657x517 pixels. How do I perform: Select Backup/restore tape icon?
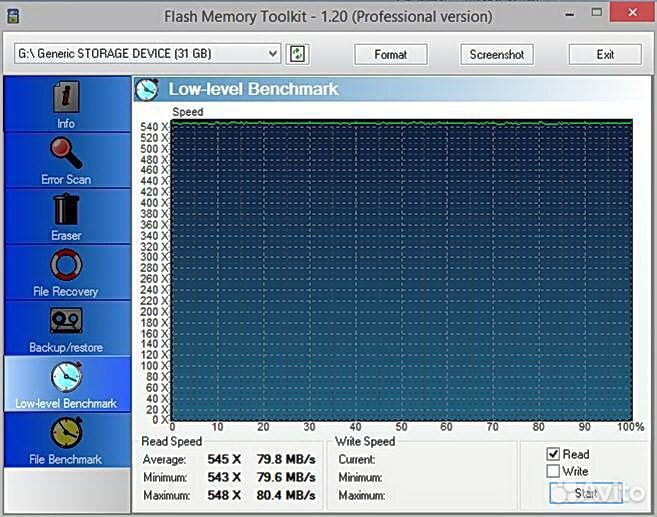(66, 321)
